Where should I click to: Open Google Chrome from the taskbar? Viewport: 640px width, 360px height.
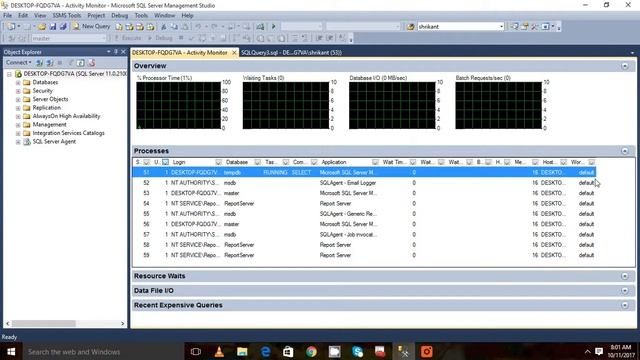pos(311,352)
